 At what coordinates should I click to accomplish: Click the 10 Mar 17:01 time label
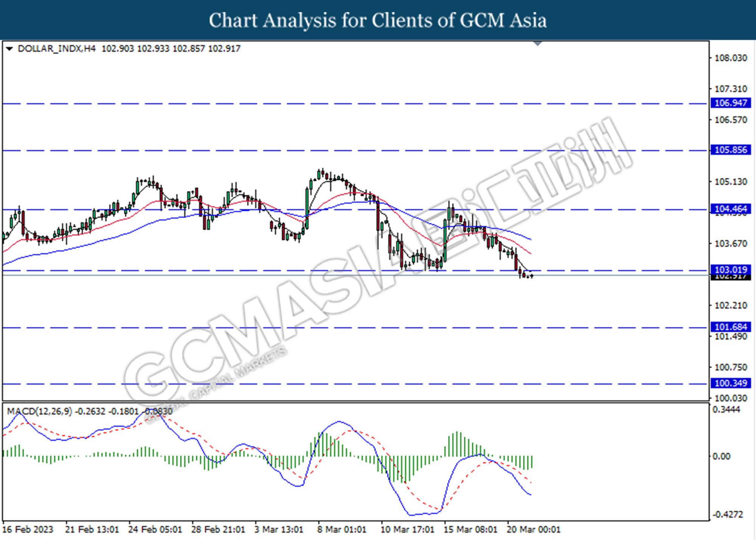[407, 529]
